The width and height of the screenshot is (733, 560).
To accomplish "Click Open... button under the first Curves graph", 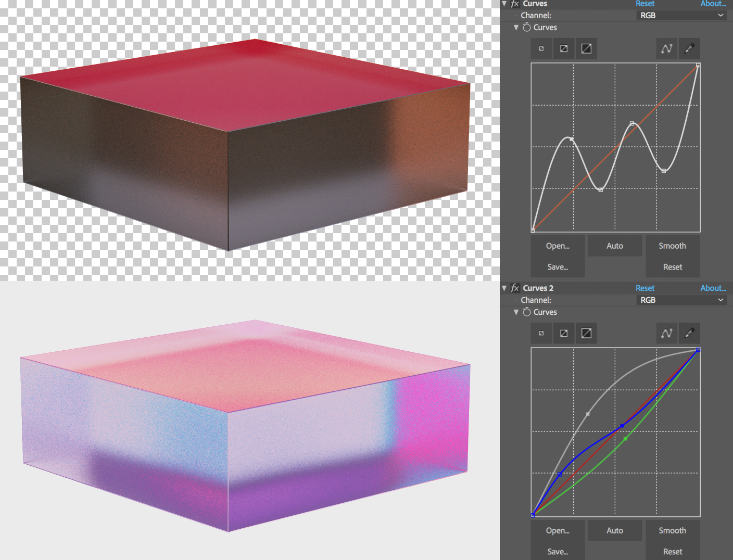I will [558, 246].
